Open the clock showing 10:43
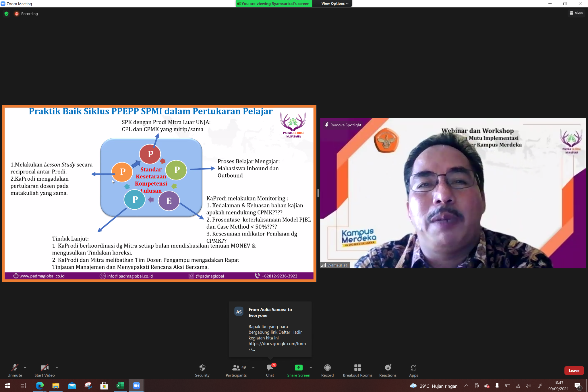588x392 pixels. click(x=558, y=386)
